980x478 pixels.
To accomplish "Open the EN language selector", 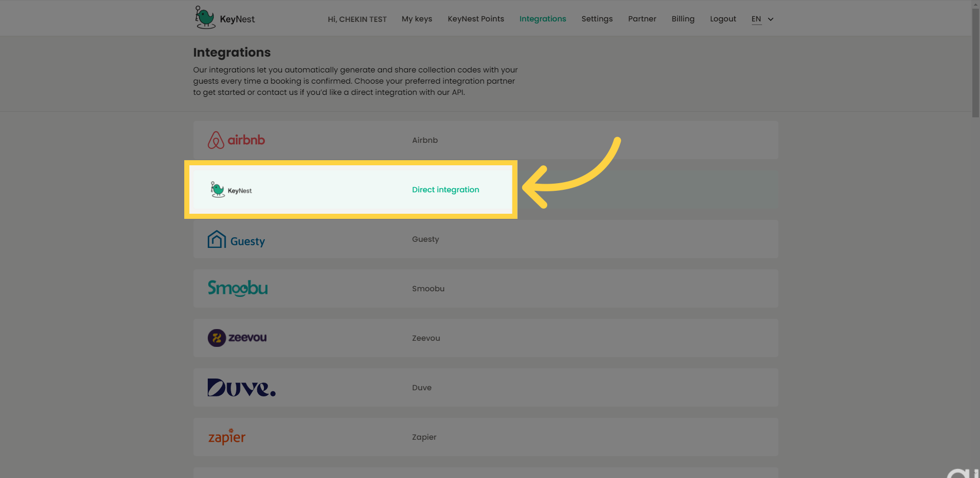I will [x=756, y=19].
